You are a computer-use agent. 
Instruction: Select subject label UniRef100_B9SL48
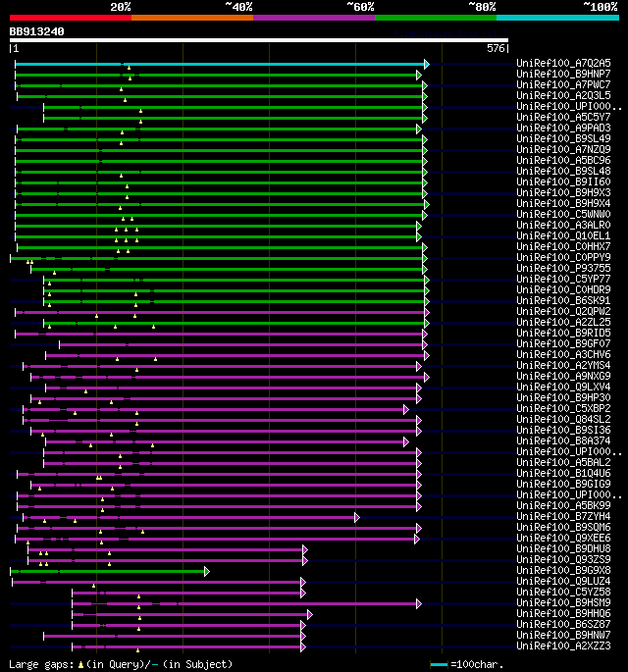563,171
